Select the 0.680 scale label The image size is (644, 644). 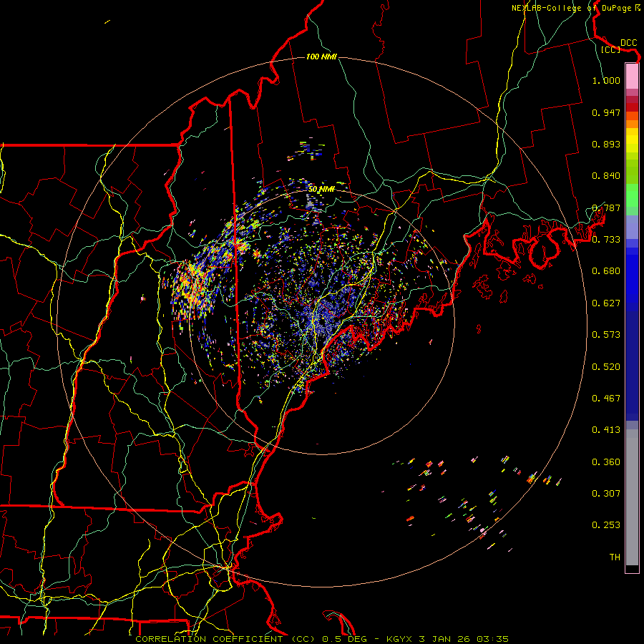pyautogui.click(x=606, y=271)
